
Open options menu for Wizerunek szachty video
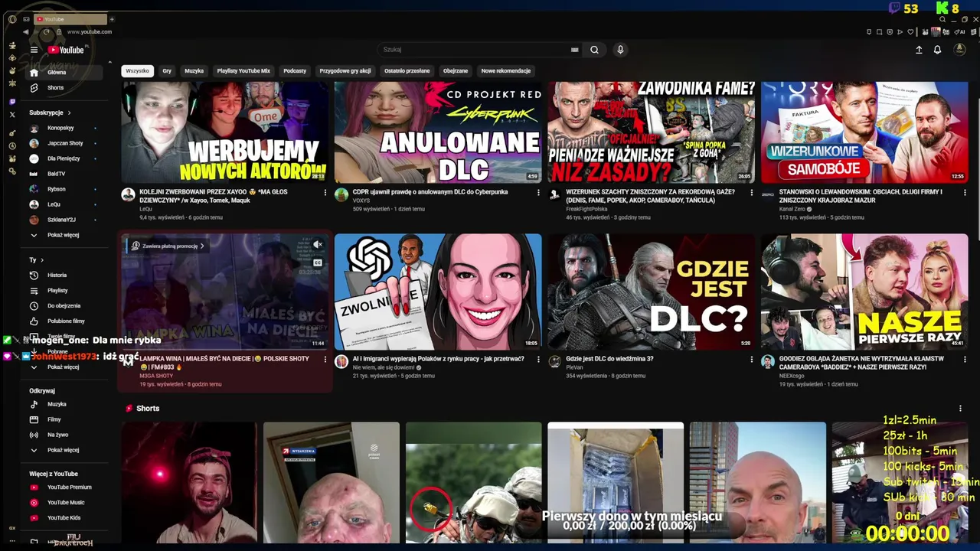(x=750, y=193)
